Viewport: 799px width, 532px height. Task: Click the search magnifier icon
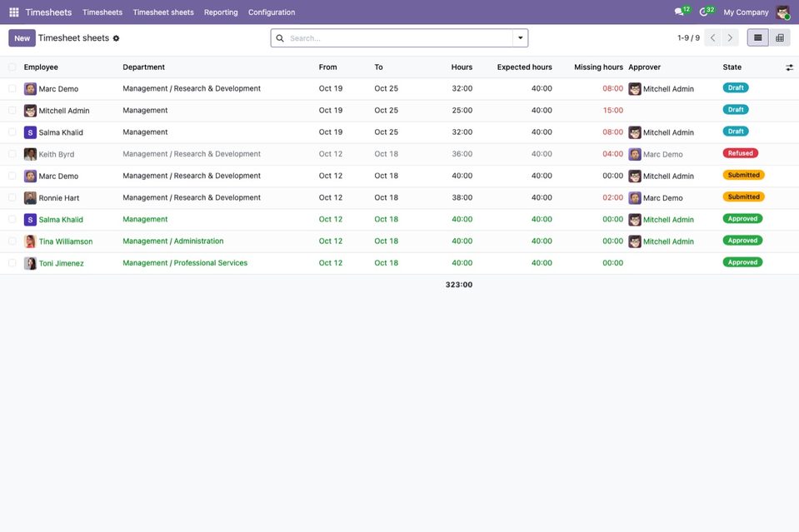[x=280, y=38]
